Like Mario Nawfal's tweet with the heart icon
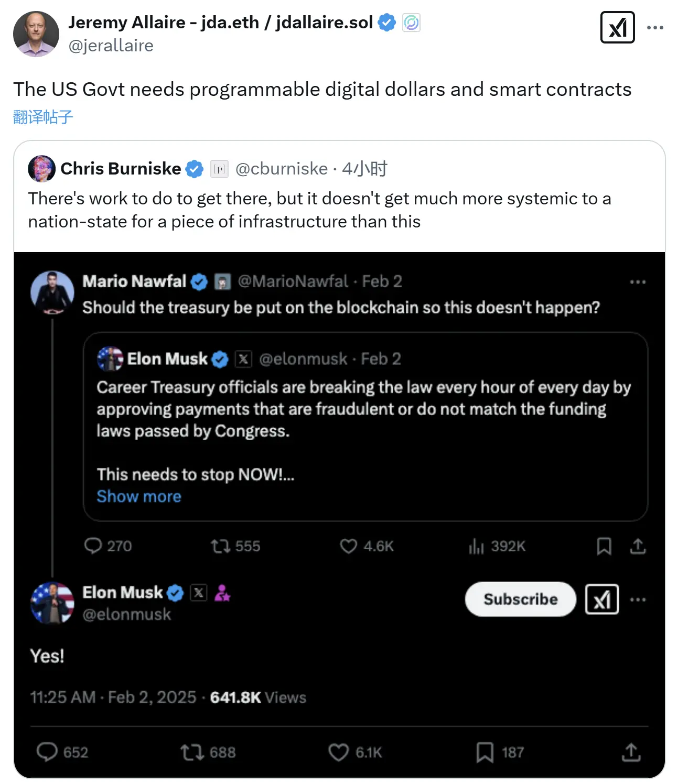678x784 pixels. click(348, 546)
